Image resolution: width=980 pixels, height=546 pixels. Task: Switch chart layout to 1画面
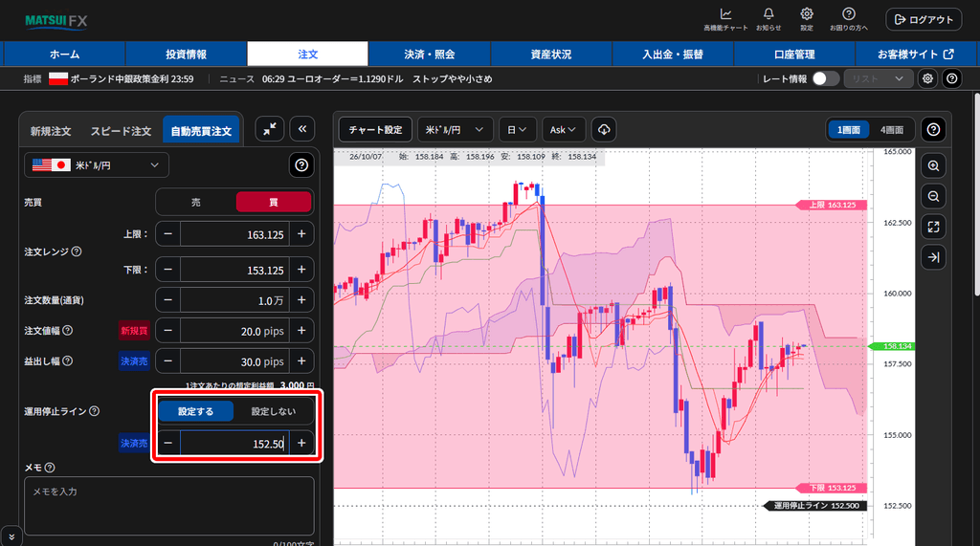tap(848, 129)
